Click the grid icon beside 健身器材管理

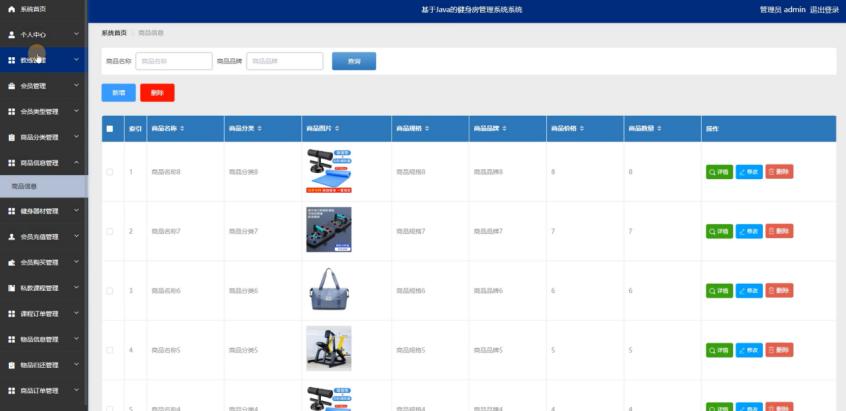click(x=11, y=211)
